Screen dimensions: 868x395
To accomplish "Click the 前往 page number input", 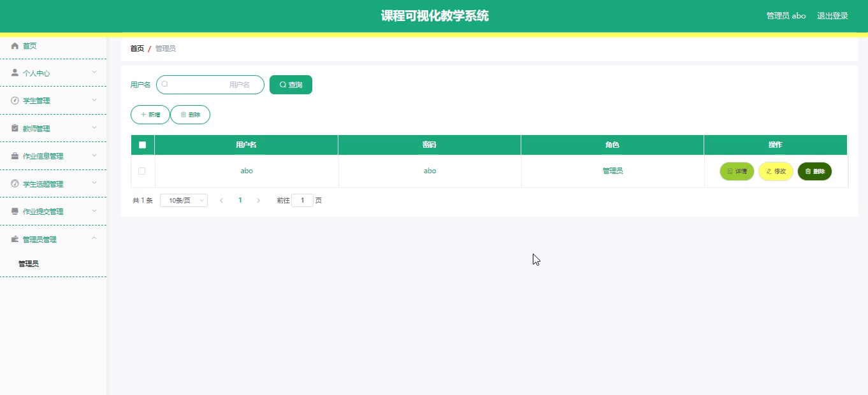I will pyautogui.click(x=302, y=200).
